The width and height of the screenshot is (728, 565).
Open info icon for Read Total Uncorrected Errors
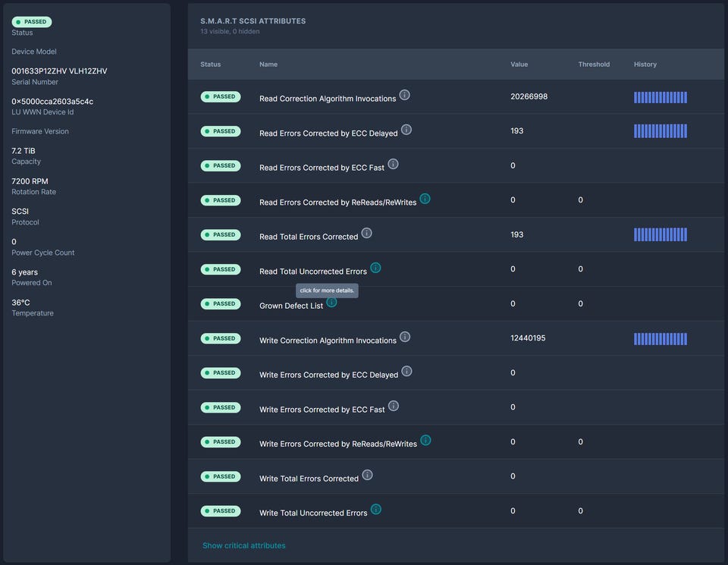(x=375, y=268)
